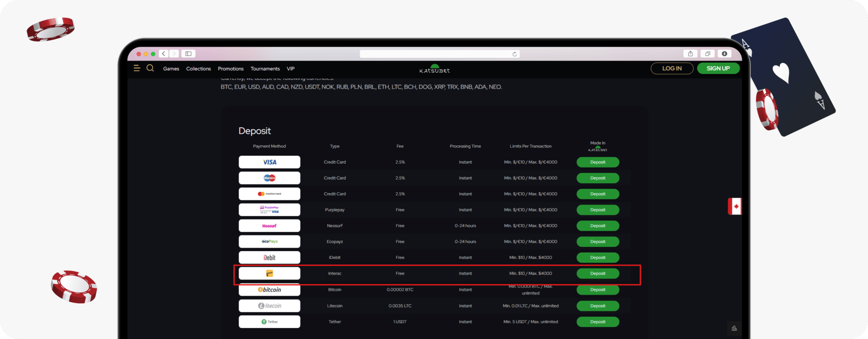Click the browser share icon
Viewport: 868px width, 339px height.
(x=691, y=54)
